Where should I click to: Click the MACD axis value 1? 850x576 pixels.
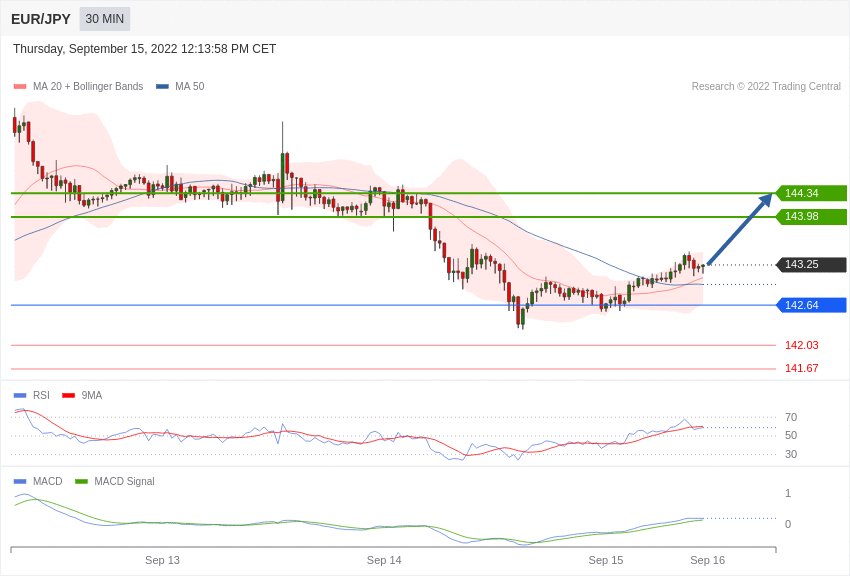788,493
